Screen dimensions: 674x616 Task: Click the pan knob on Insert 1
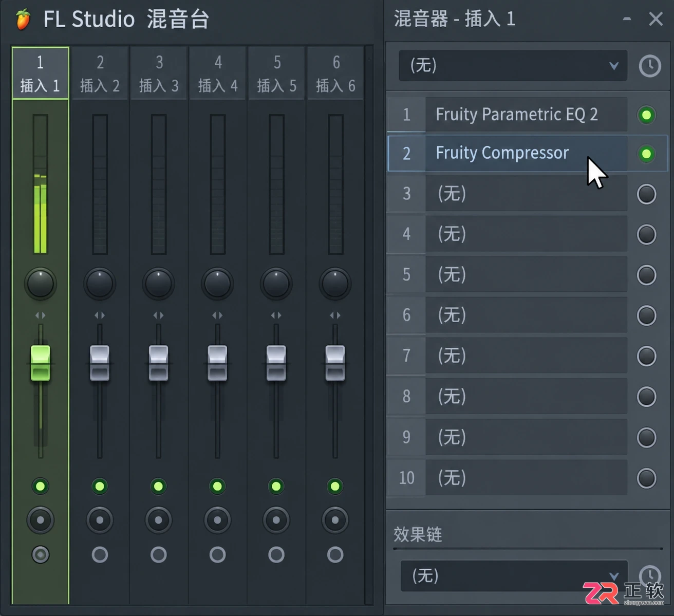coord(40,283)
